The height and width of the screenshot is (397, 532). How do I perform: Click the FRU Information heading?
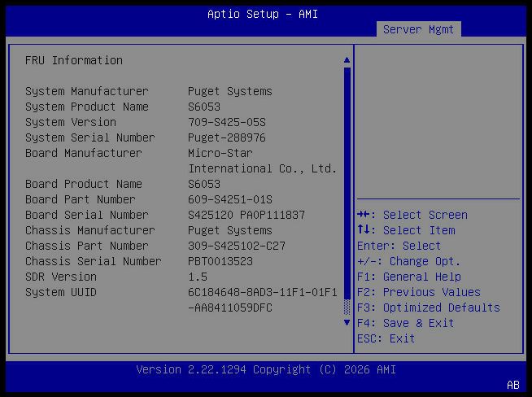point(74,60)
